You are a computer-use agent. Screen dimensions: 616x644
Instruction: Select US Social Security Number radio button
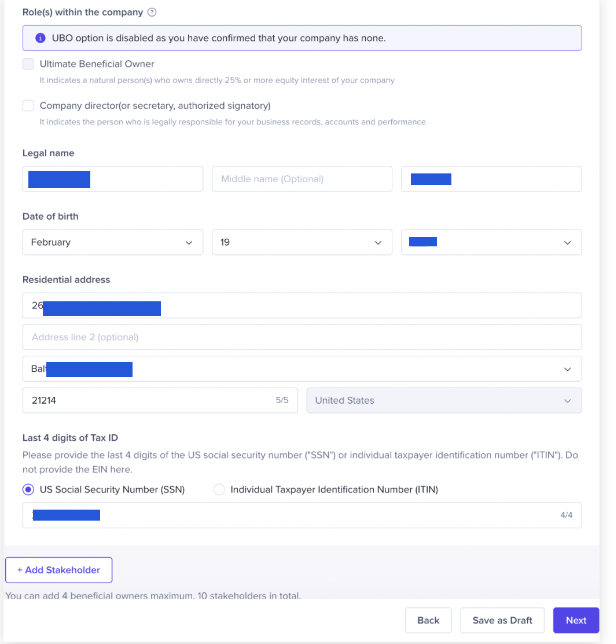(x=28, y=490)
